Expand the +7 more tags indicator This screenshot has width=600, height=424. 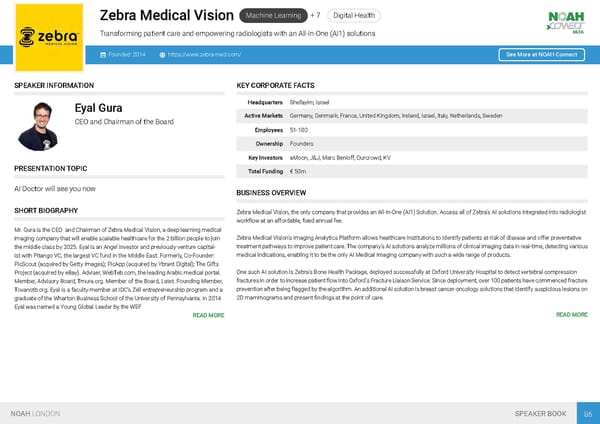[315, 15]
